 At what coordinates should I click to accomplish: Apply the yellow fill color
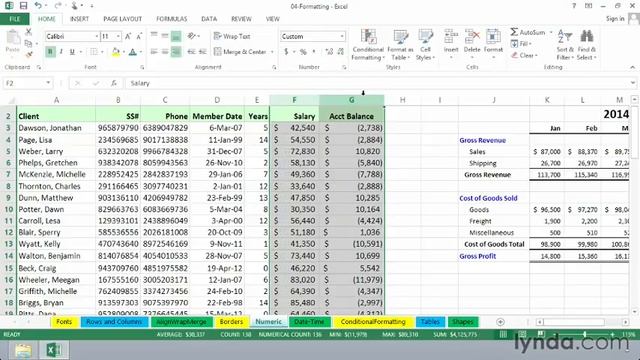[116, 52]
